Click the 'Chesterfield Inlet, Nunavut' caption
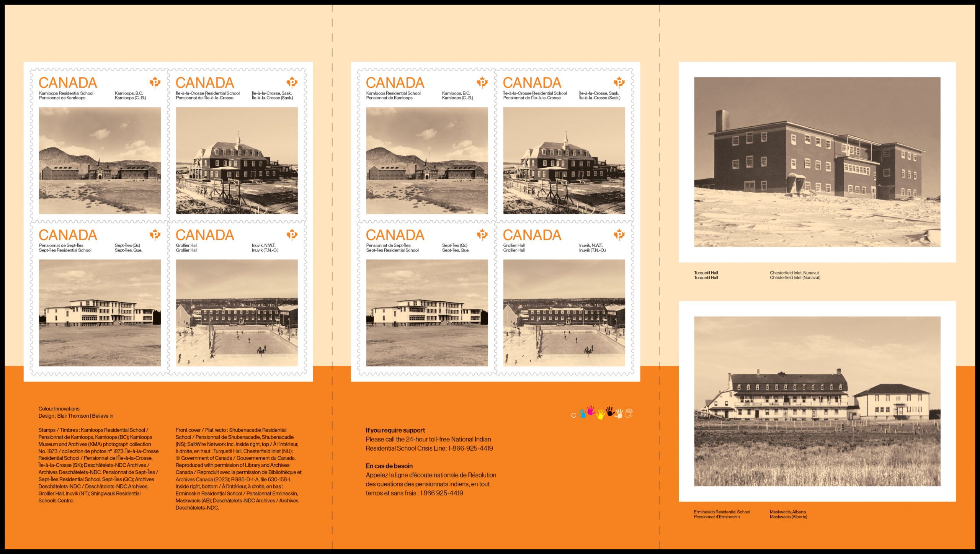Screen dimensions: 980x554 point(794,273)
